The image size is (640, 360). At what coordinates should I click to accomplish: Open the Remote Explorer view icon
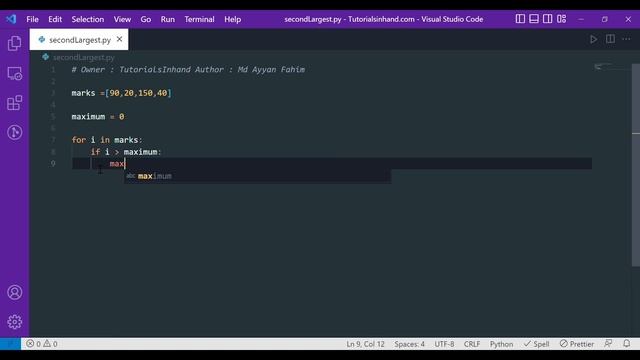[14, 73]
